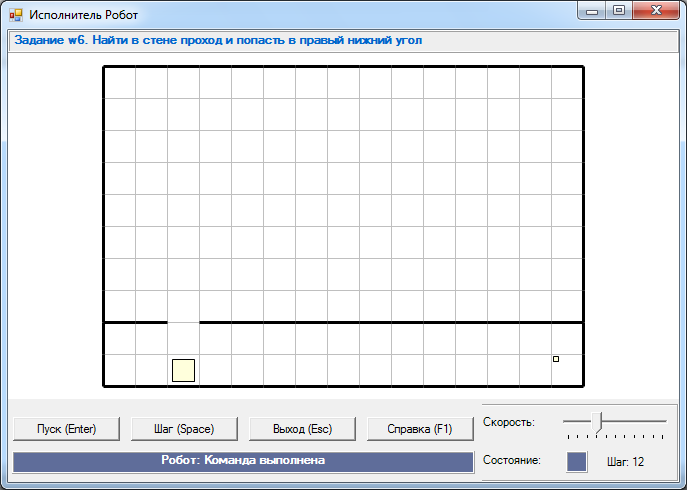Maximize the Исполнитель Робот window

619,11
